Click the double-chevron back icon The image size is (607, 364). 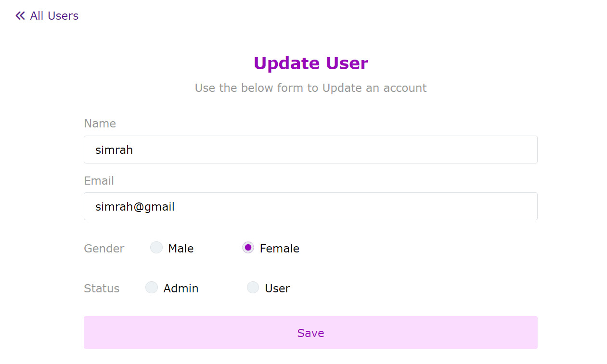point(19,15)
